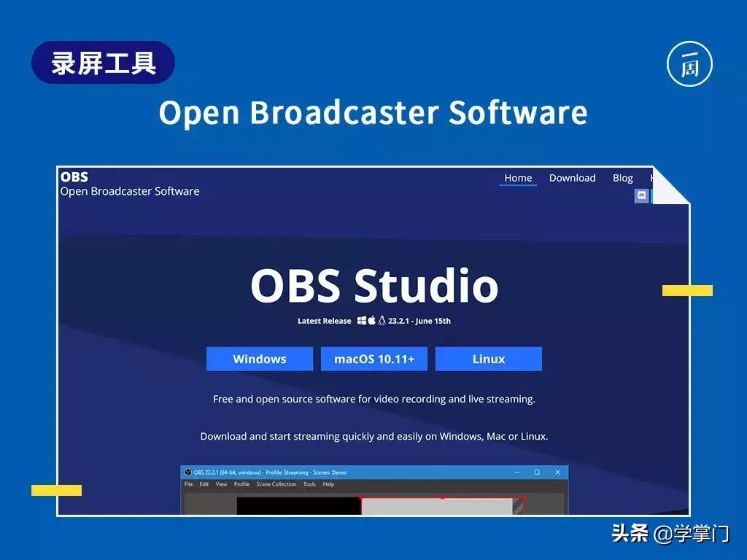The image size is (747, 560).
Task: Go to the Download page link
Action: 572,178
